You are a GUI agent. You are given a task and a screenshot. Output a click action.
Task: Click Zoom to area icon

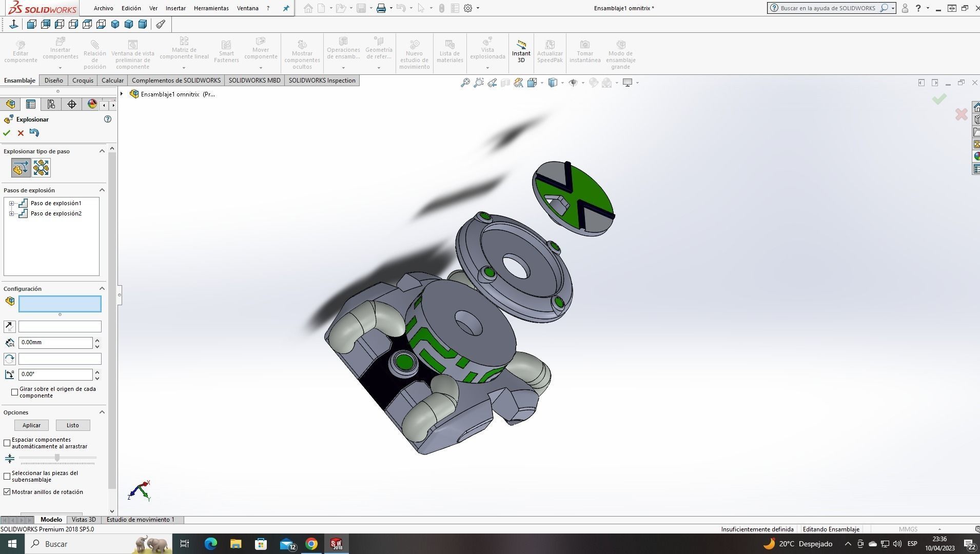click(x=478, y=83)
